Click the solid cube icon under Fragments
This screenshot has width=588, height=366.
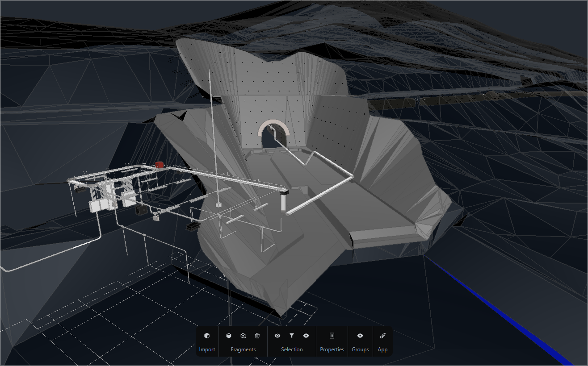point(229,336)
